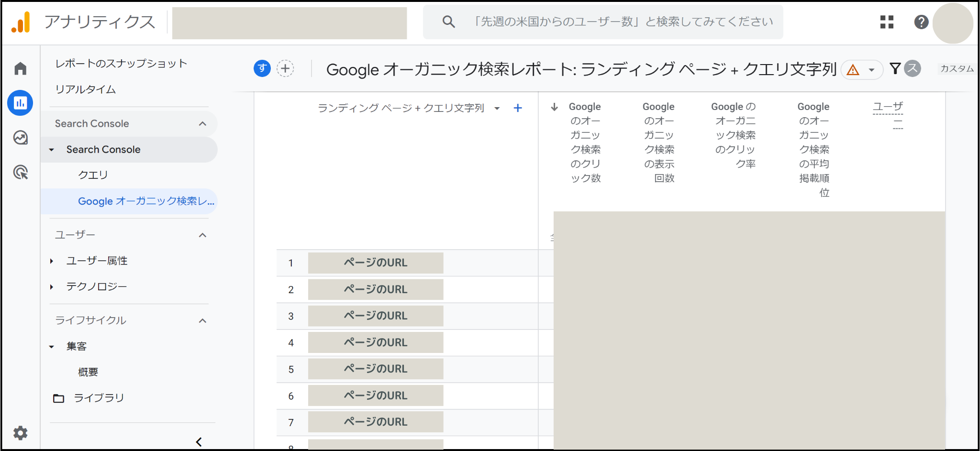Click the property selector box beside アナリティクス
Viewport: 980px width, 451px height.
click(x=290, y=23)
